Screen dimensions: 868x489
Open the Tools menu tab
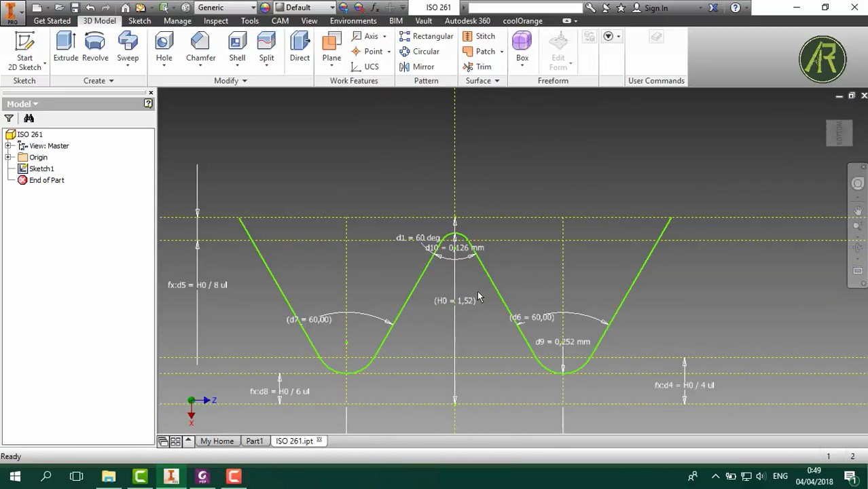249,20
